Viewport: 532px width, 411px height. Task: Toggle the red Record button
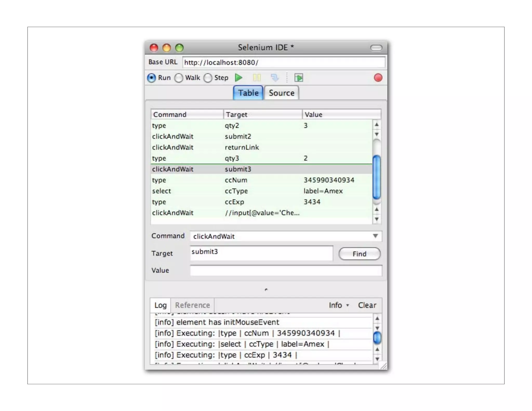pyautogui.click(x=378, y=78)
